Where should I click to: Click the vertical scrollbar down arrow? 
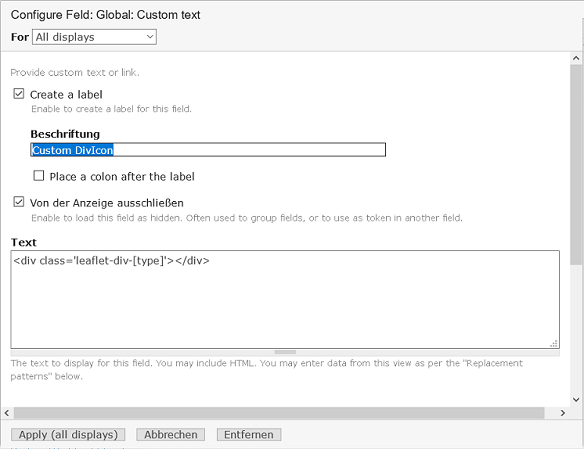click(x=576, y=400)
